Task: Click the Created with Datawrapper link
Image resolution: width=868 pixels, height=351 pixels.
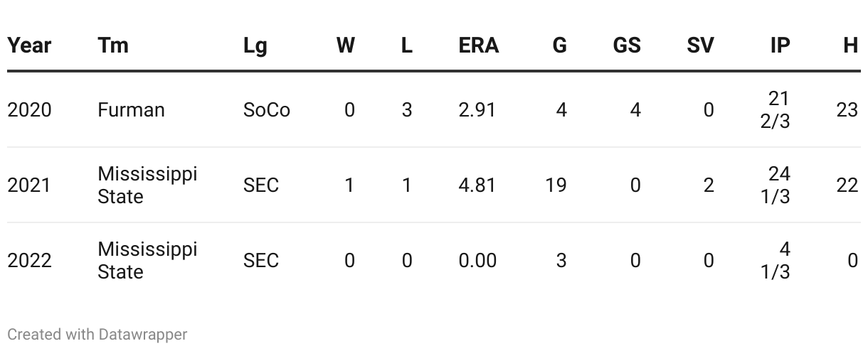Action: [97, 334]
